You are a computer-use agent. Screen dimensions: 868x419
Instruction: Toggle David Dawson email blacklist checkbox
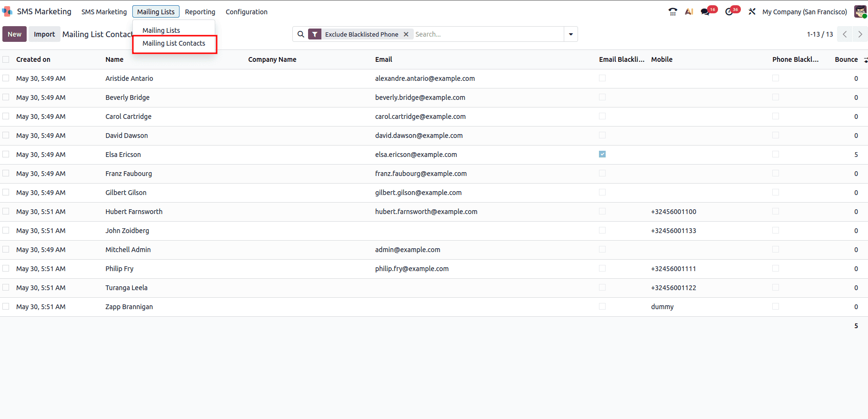click(x=602, y=135)
